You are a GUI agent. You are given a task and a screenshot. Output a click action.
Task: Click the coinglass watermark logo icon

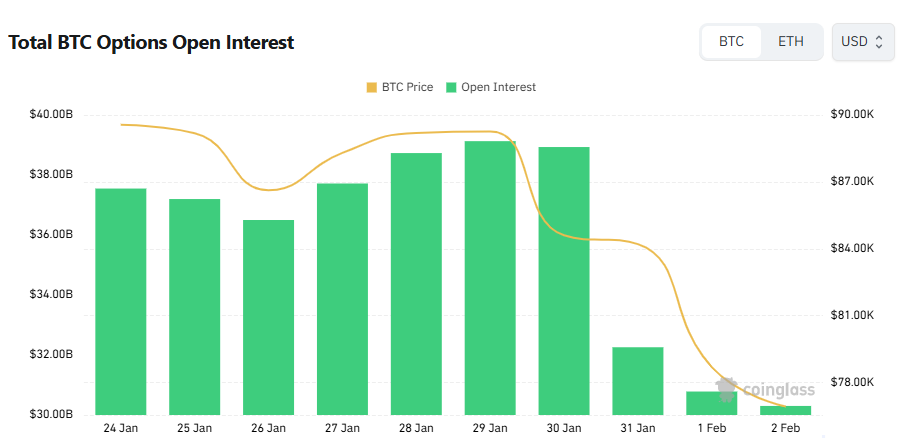pos(726,388)
